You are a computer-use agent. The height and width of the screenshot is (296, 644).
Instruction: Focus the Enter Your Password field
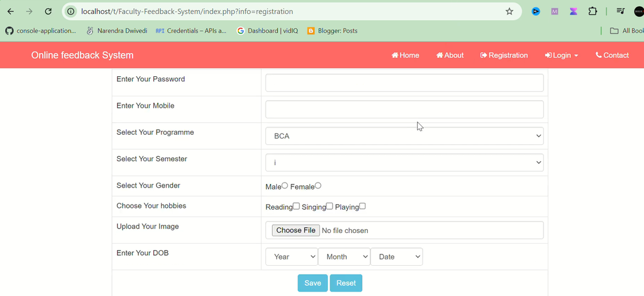click(404, 83)
